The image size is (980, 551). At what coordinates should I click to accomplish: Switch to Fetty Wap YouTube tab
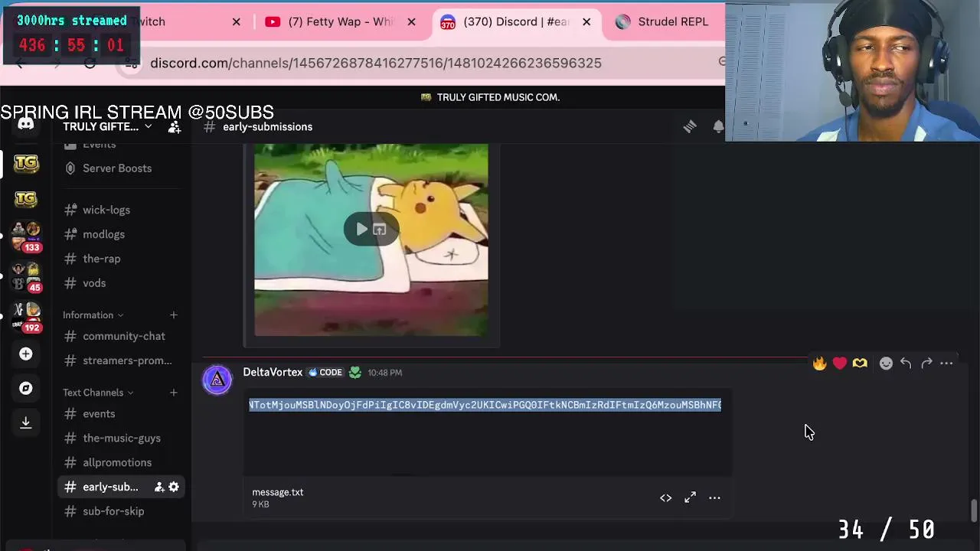point(341,21)
